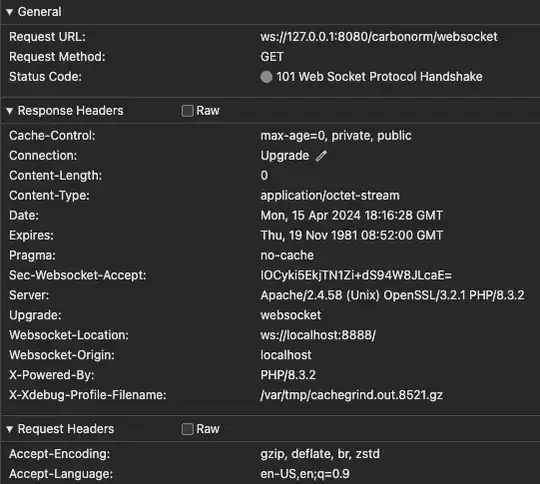
Task: Collapse the General section triangle
Action: [x=10, y=12]
